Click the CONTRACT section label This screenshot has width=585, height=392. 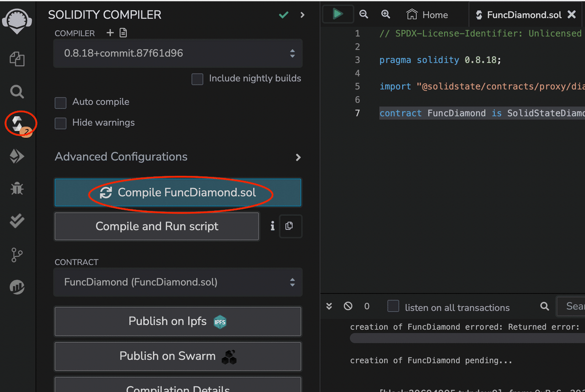[x=77, y=262]
